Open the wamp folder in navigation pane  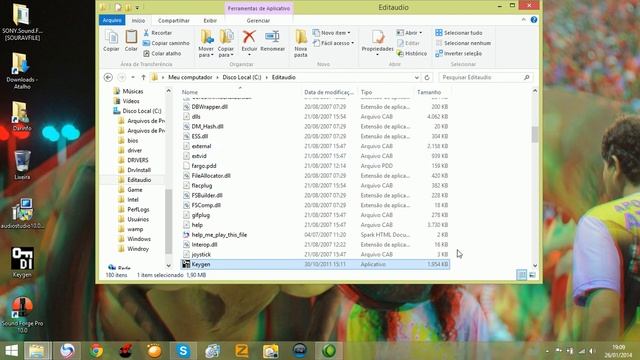click(135, 229)
